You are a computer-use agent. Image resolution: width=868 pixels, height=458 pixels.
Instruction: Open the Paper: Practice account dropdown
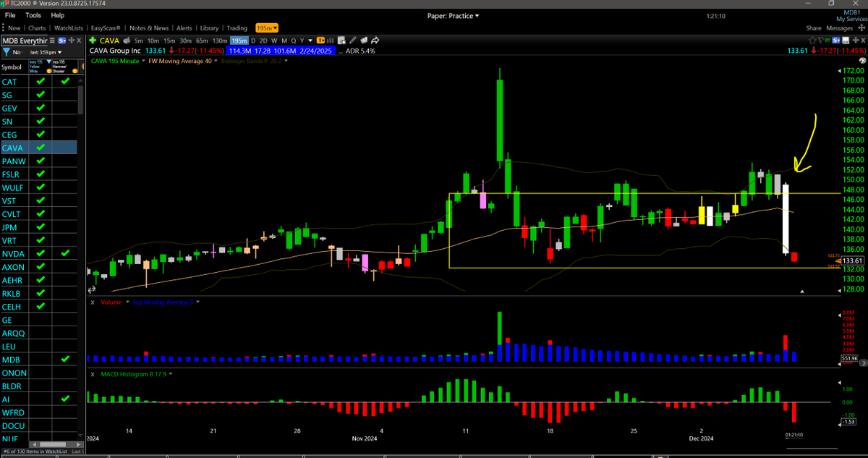pos(454,15)
